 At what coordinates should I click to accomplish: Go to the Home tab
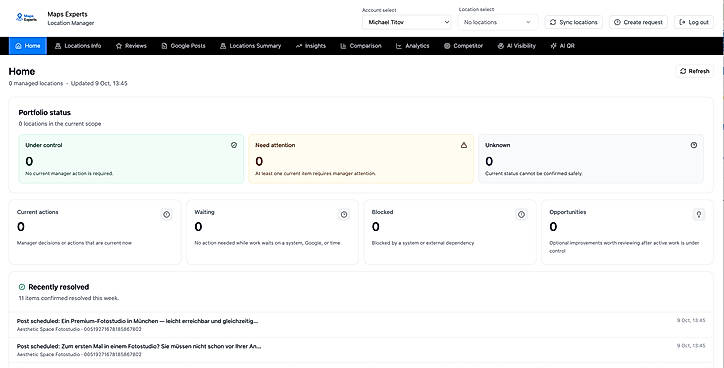click(28, 46)
